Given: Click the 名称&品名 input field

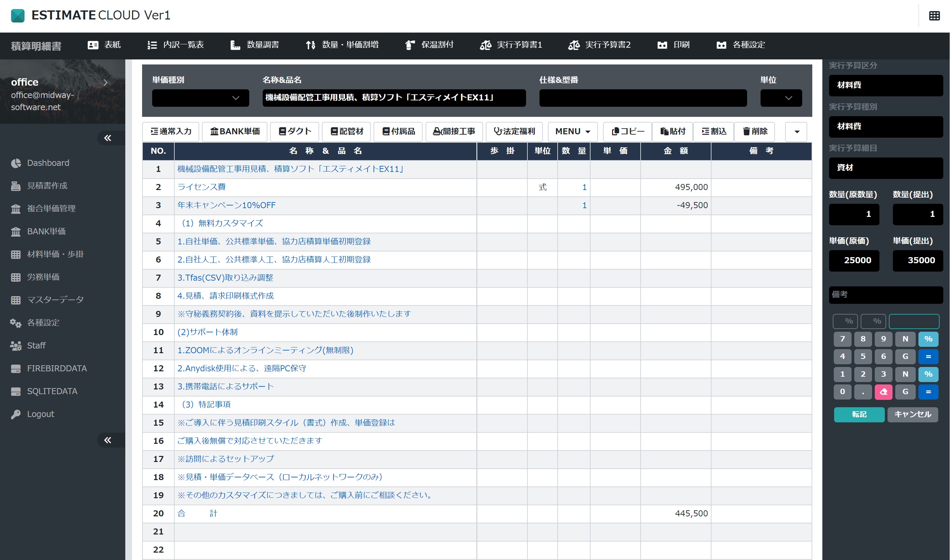Looking at the screenshot, I should (394, 98).
